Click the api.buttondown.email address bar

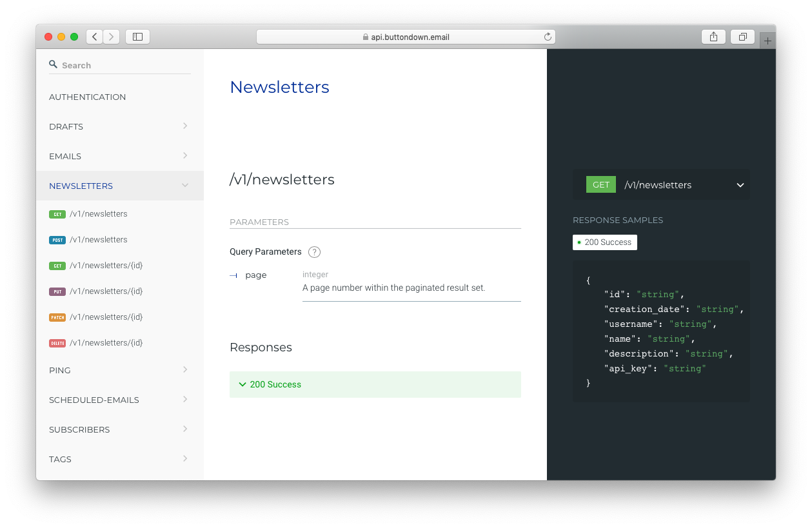coord(406,37)
